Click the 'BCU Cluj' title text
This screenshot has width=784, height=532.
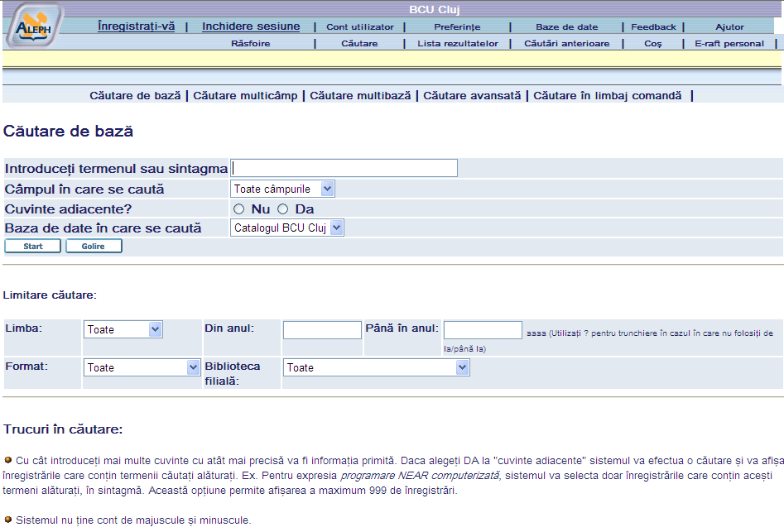[434, 9]
